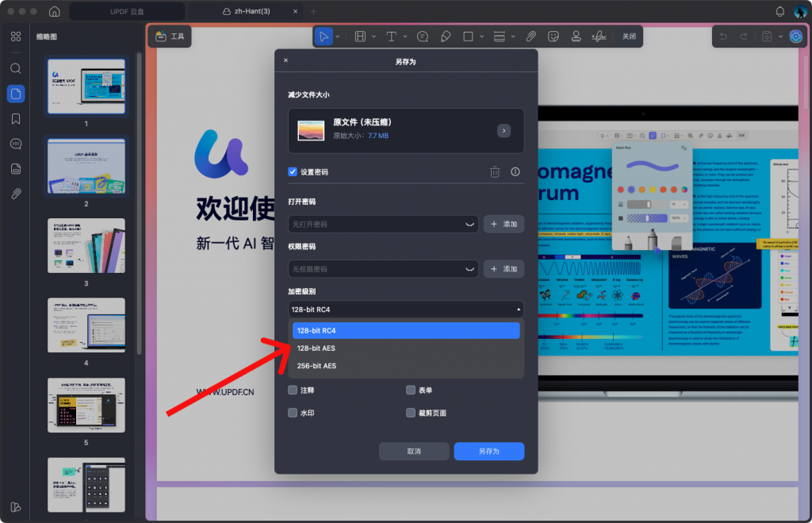Collapse the 加密级别 combo box
The height and width of the screenshot is (523, 812).
click(406, 310)
